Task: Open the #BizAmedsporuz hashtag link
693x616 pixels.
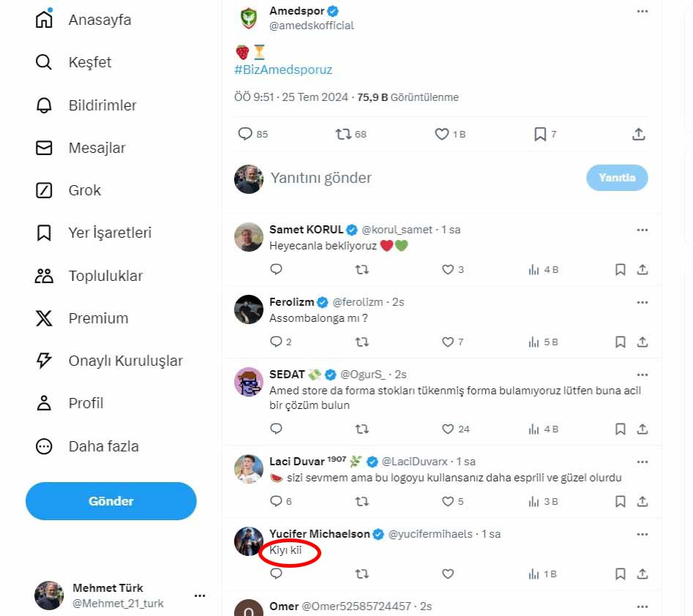Action: (x=283, y=70)
